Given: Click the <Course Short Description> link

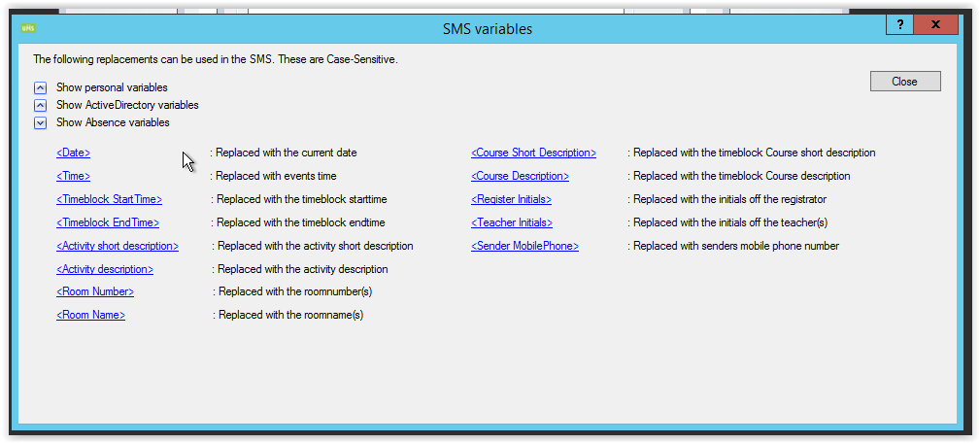Looking at the screenshot, I should (533, 153).
